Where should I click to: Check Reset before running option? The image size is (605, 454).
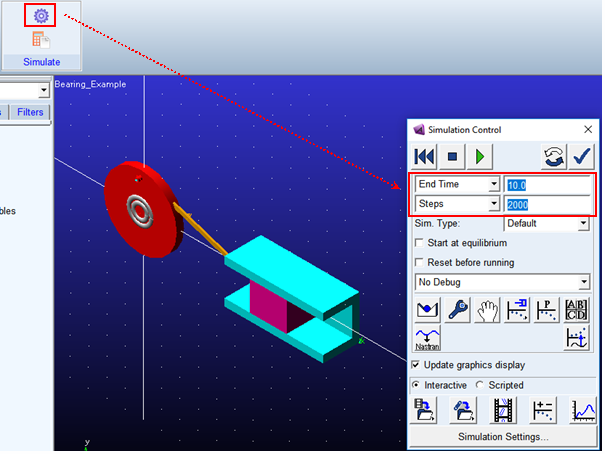[x=419, y=263]
